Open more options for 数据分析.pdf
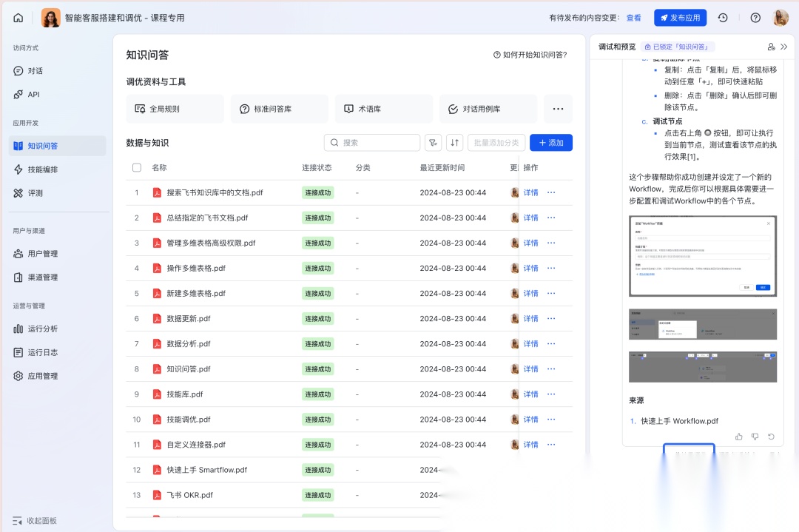This screenshot has height=532, width=799. pos(551,344)
